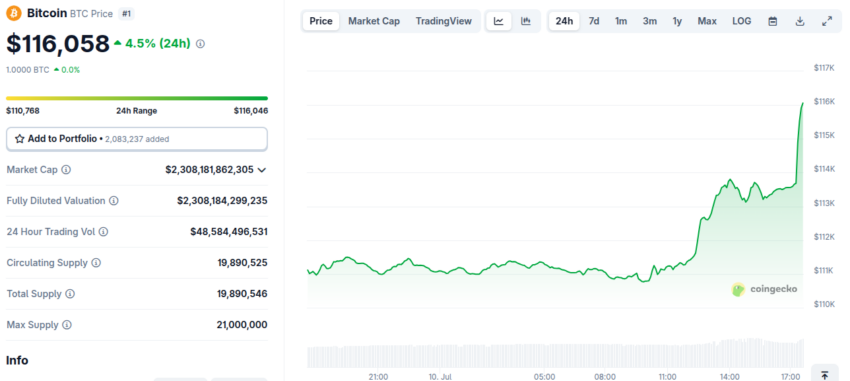Screen dimensions: 850x381
Task: Click info icon next to 24h percentage
Action: click(x=200, y=44)
